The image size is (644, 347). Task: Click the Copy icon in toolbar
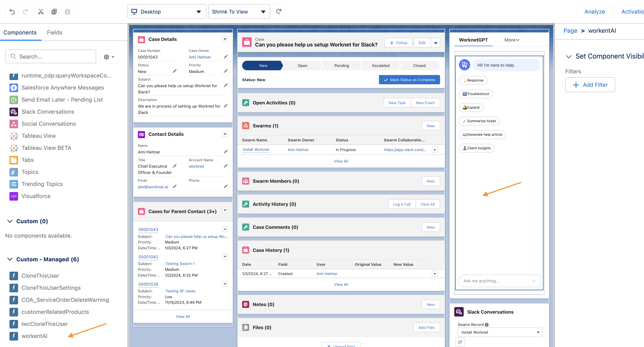point(54,11)
